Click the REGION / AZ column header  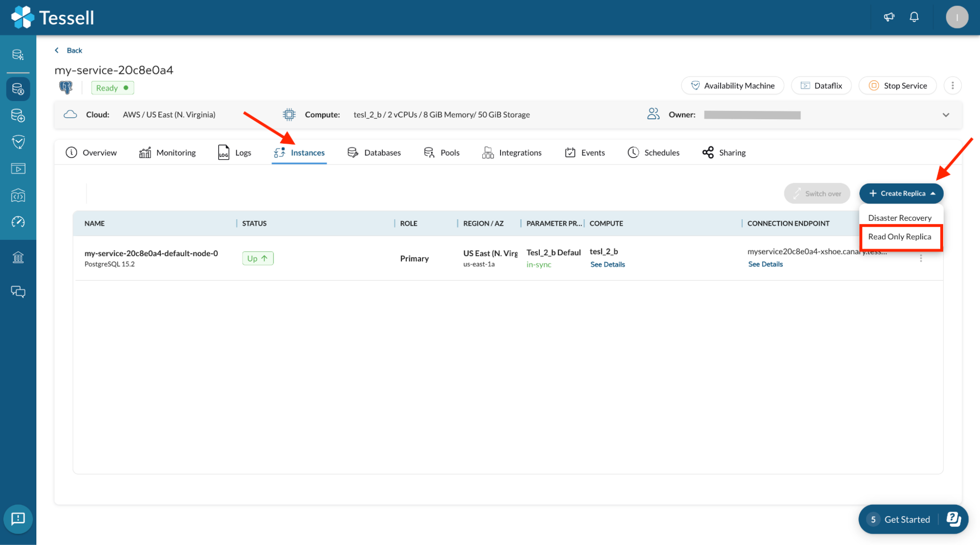483,223
